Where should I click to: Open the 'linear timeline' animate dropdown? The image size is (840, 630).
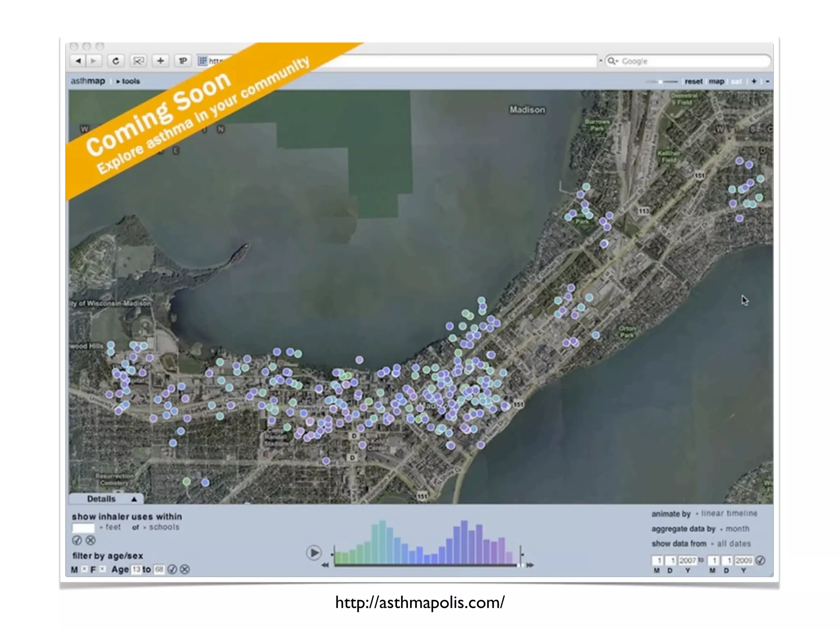pyautogui.click(x=728, y=514)
